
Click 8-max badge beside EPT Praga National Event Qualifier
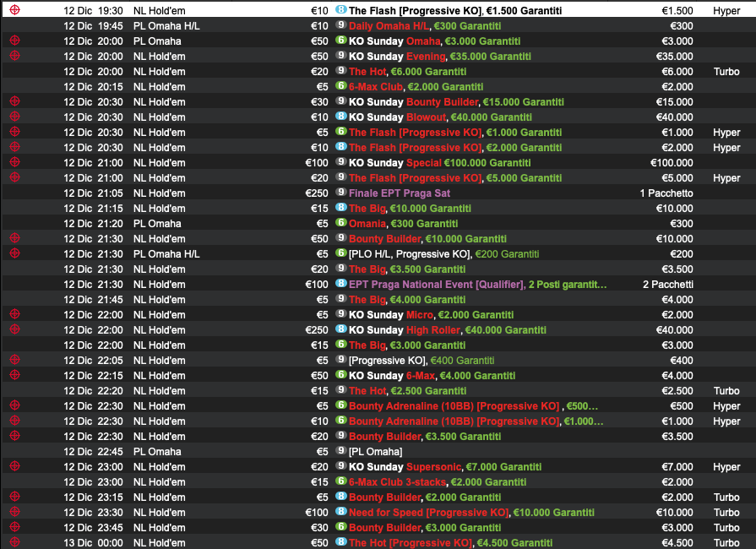[x=340, y=284]
